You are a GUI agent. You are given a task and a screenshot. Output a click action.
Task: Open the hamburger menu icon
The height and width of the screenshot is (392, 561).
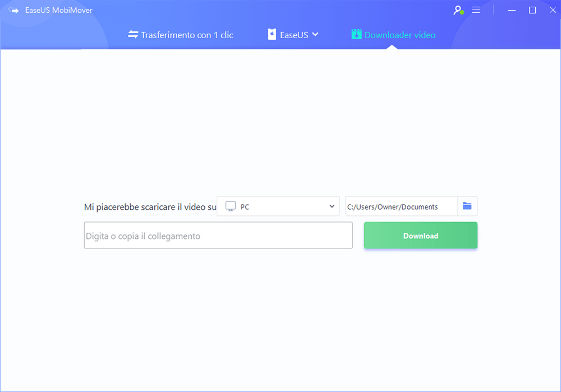coord(476,10)
